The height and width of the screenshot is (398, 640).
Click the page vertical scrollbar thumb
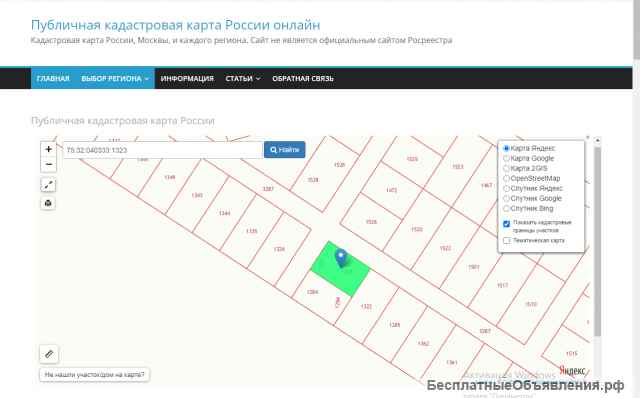click(x=636, y=29)
